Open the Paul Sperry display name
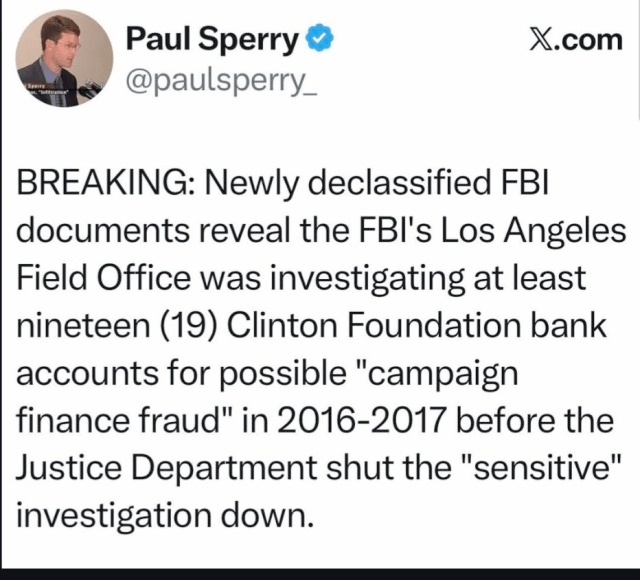640x580 pixels. tap(212, 40)
